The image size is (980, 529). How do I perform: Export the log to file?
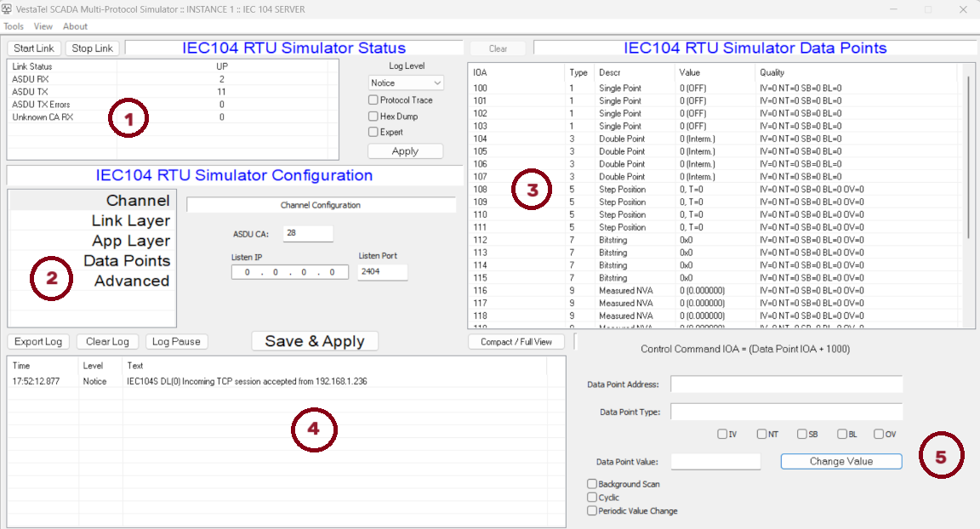pyautogui.click(x=39, y=341)
